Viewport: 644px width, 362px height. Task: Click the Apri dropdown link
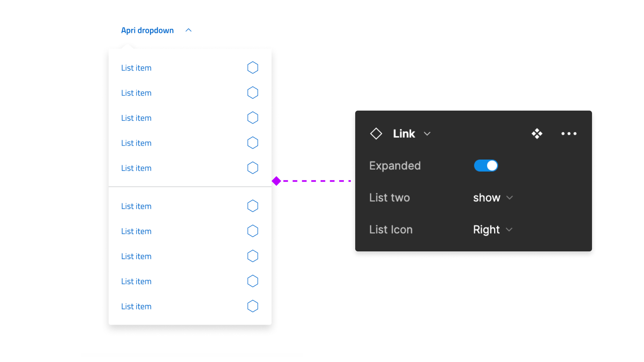[x=147, y=30]
